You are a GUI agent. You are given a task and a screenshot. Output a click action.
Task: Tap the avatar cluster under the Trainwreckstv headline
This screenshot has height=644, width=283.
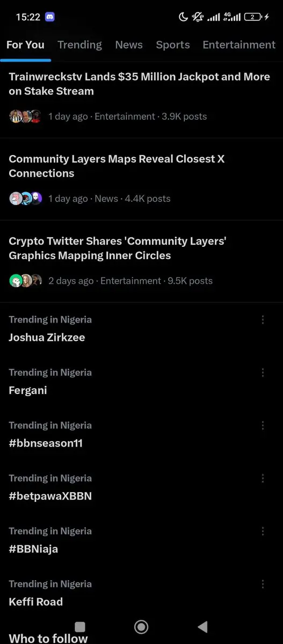click(25, 116)
